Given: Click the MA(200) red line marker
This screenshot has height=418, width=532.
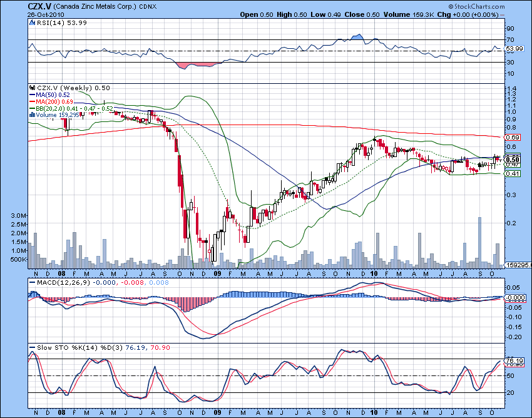Looking at the screenshot, I should pos(33,102).
